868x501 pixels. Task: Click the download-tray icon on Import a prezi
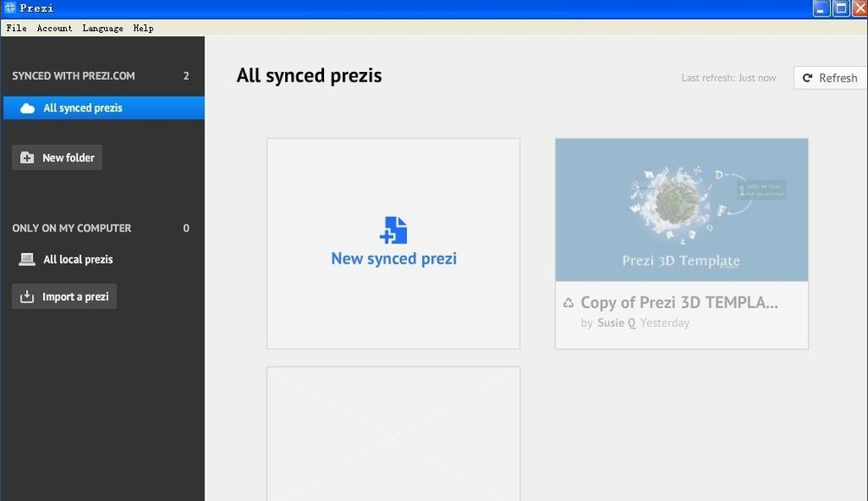click(27, 296)
